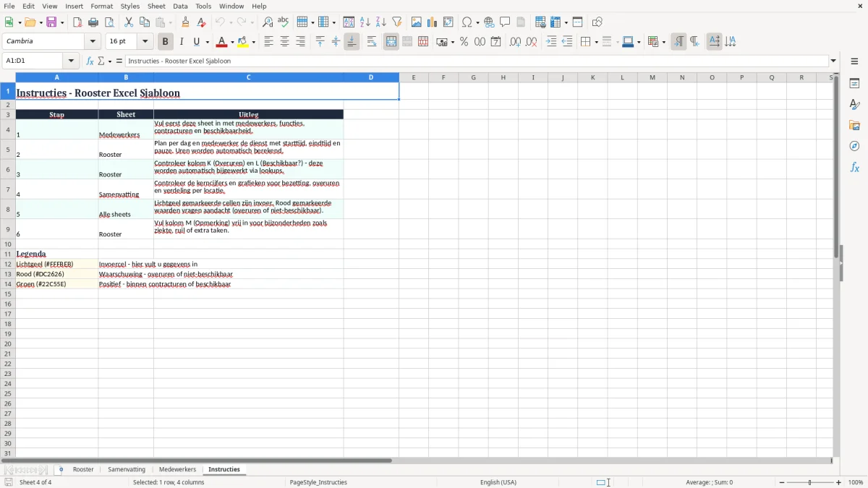
Task: Open the Font Name dropdown
Action: [93, 42]
